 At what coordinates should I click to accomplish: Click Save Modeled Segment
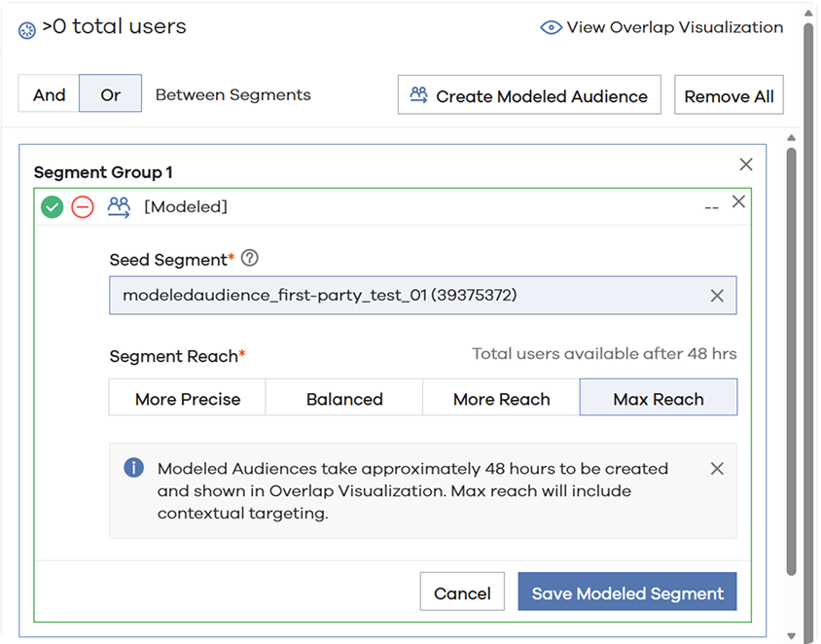pos(627,591)
